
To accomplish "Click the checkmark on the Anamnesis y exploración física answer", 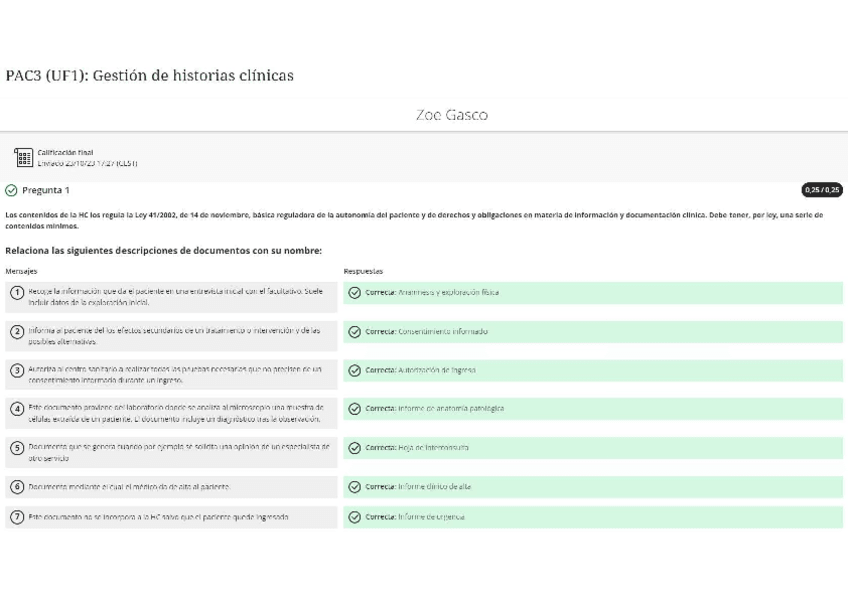I will (355, 292).
